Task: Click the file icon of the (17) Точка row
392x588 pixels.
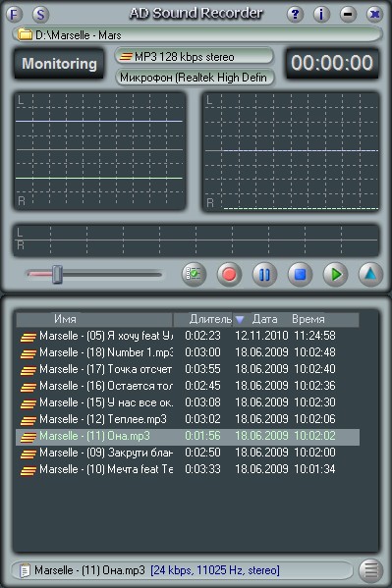Action: tap(28, 370)
